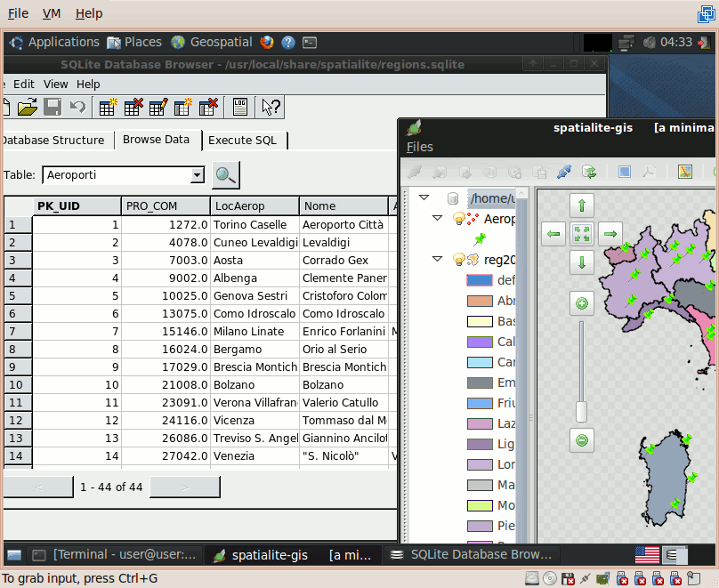
Task: Switch to SQLite Database Browser taskbar button
Action: coord(472,555)
